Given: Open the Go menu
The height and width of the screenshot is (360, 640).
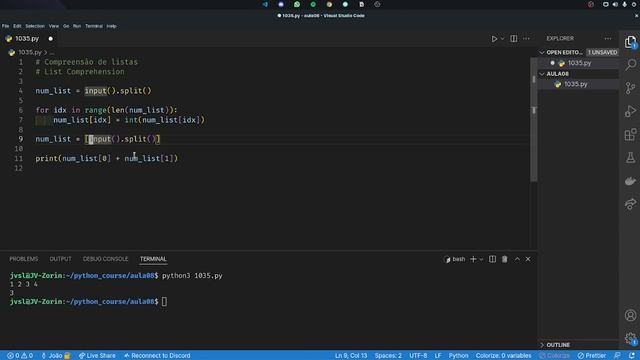Looking at the screenshot, I should pyautogui.click(x=66, y=26).
